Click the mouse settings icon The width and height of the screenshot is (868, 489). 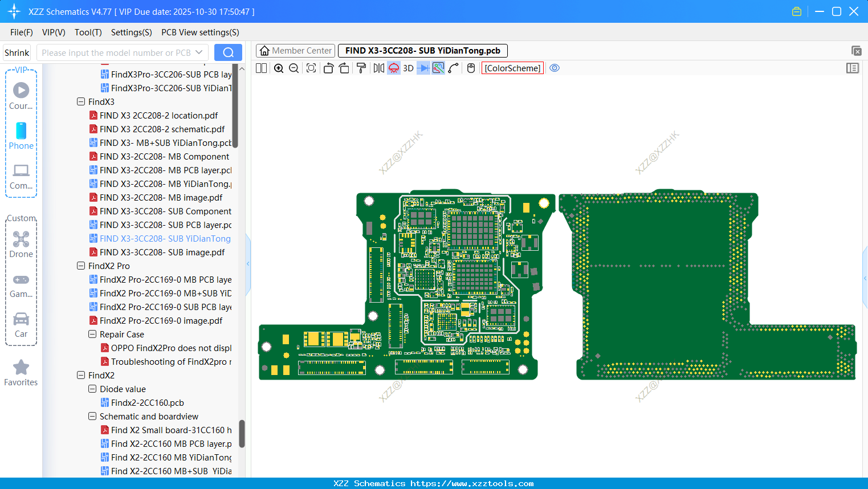(471, 68)
